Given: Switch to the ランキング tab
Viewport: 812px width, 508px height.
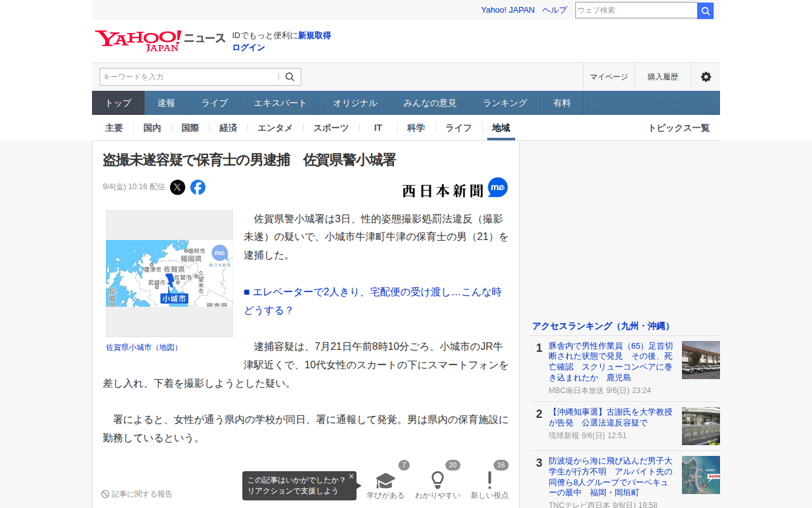Looking at the screenshot, I should [x=505, y=103].
